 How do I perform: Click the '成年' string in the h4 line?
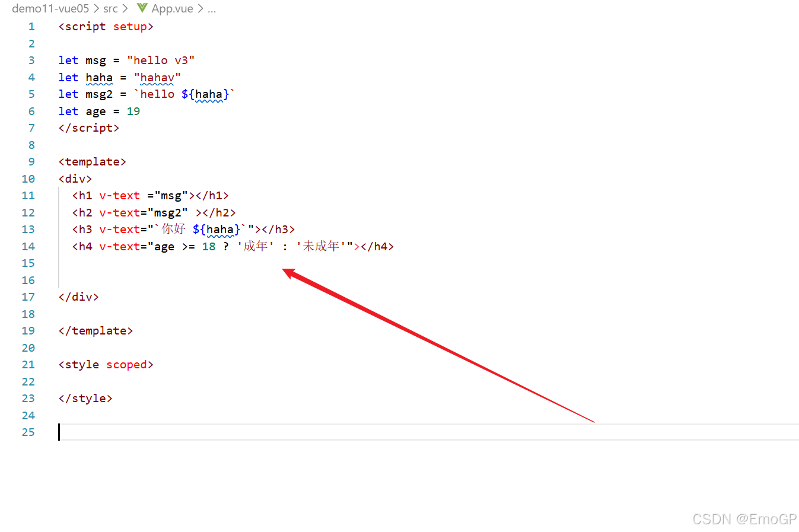pyautogui.click(x=256, y=246)
